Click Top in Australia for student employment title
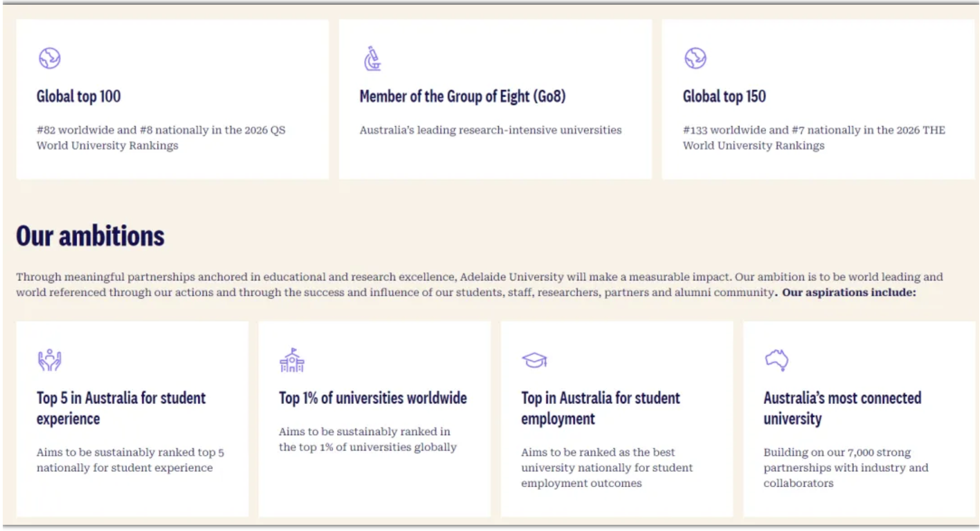The width and height of the screenshot is (980, 531). tap(600, 408)
